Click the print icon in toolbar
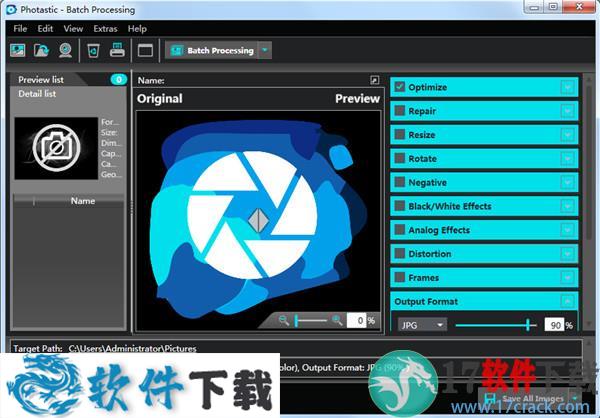600x418 pixels. coord(117,50)
